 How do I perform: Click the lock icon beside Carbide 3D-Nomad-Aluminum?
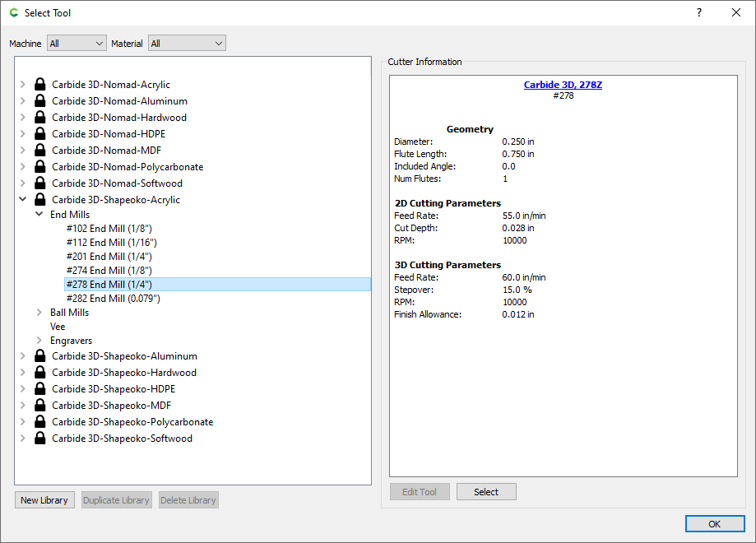40,101
